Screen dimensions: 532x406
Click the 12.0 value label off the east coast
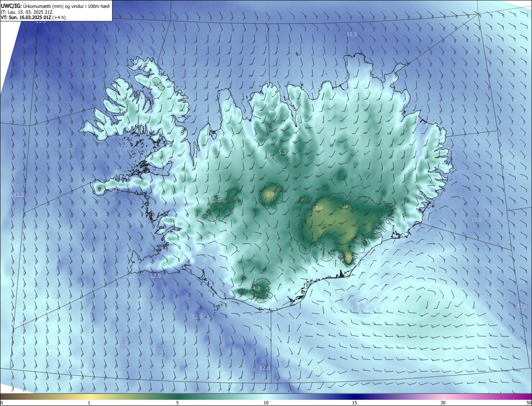point(476,220)
